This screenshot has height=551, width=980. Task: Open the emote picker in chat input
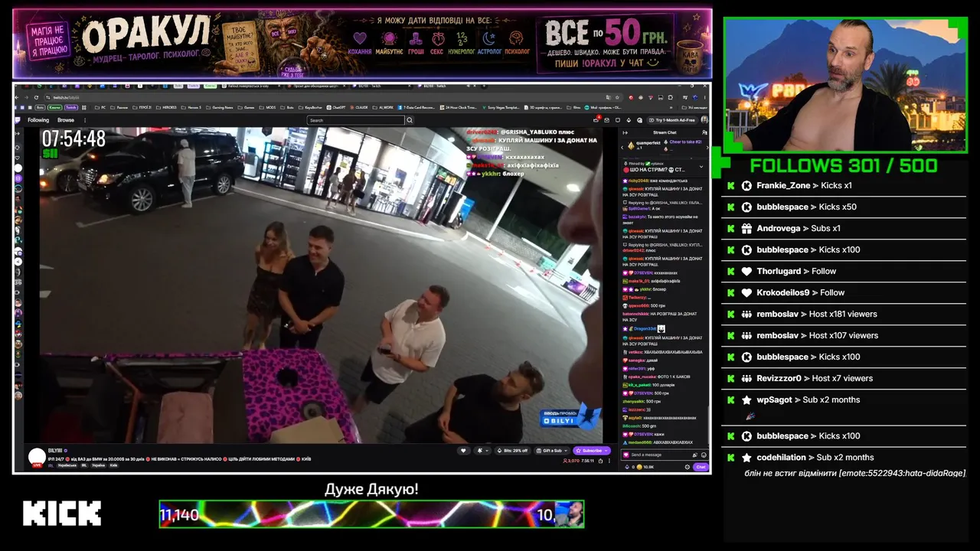704,455
